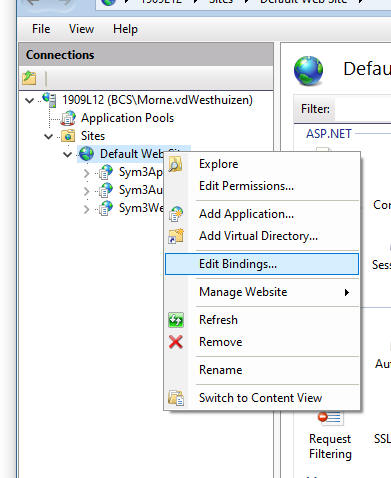Collapse the Default Web Site node
Screen dimensions: 391x478
[68, 154]
